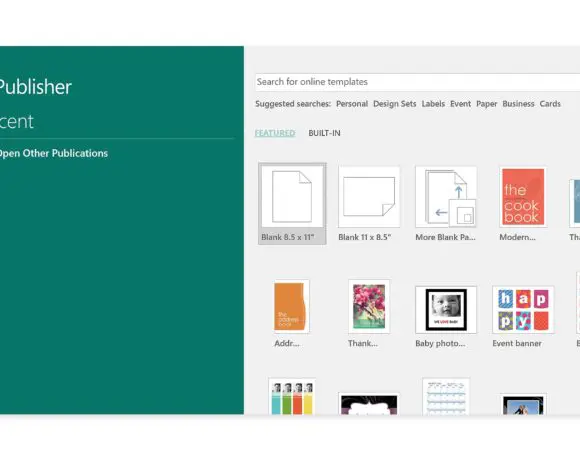Click the Search for online templates field
580x460 pixels.
418,82
